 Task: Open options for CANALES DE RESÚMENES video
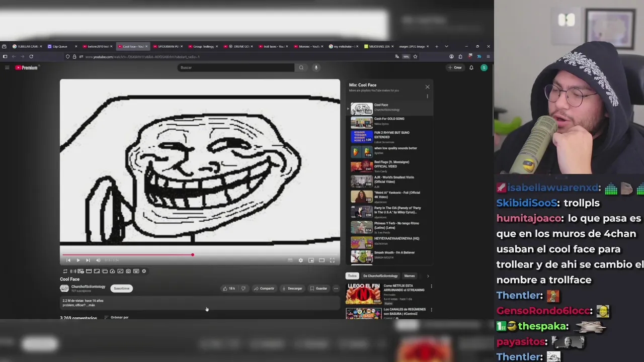tap(431, 310)
